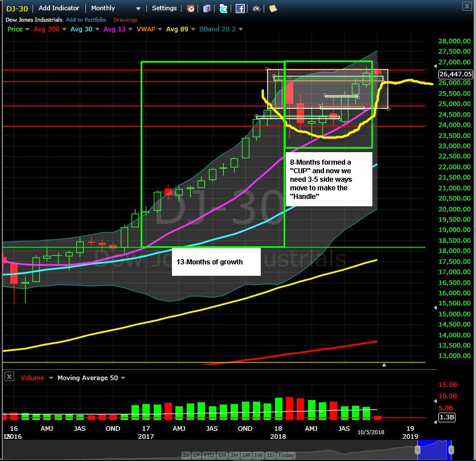The width and height of the screenshot is (476, 461).
Task: Select the YTD range button
Action: (x=208, y=455)
